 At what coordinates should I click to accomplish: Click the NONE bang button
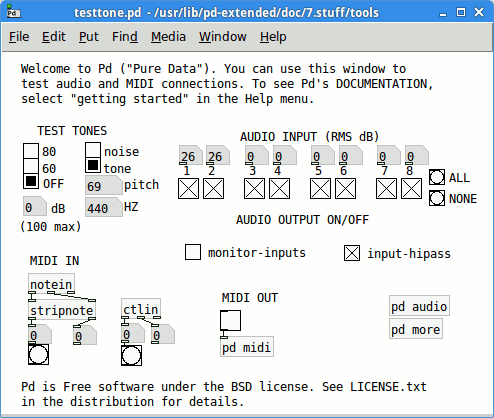tap(437, 198)
